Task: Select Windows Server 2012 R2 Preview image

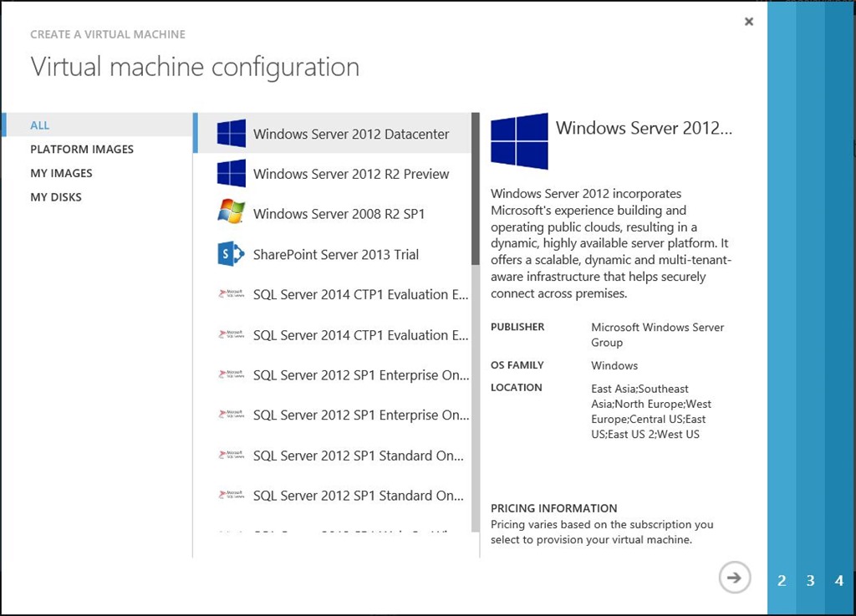Action: tap(333, 174)
